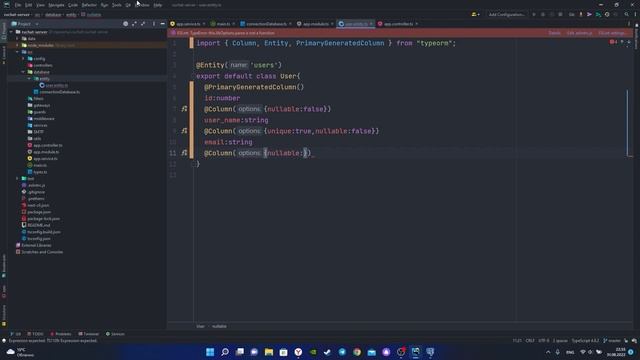Open the Project panel options menu
Image resolution: width=640 pixels, height=360 pixels.
click(154, 24)
